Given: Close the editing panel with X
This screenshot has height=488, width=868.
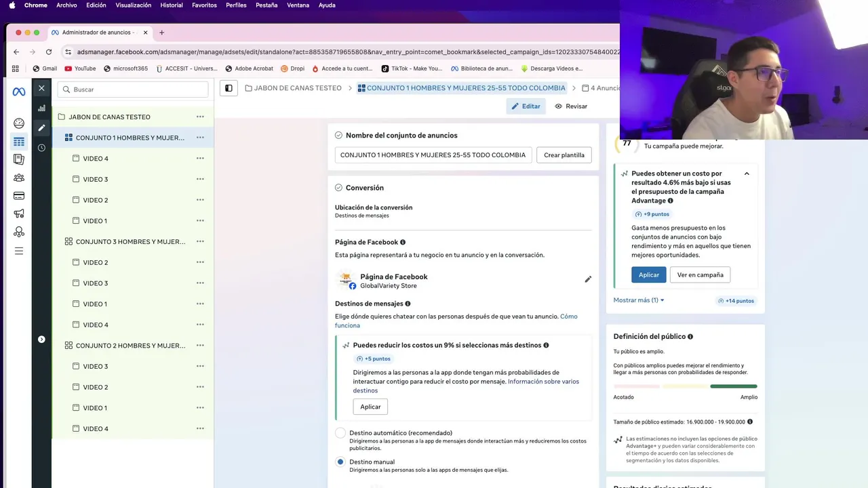Looking at the screenshot, I should click(41, 88).
